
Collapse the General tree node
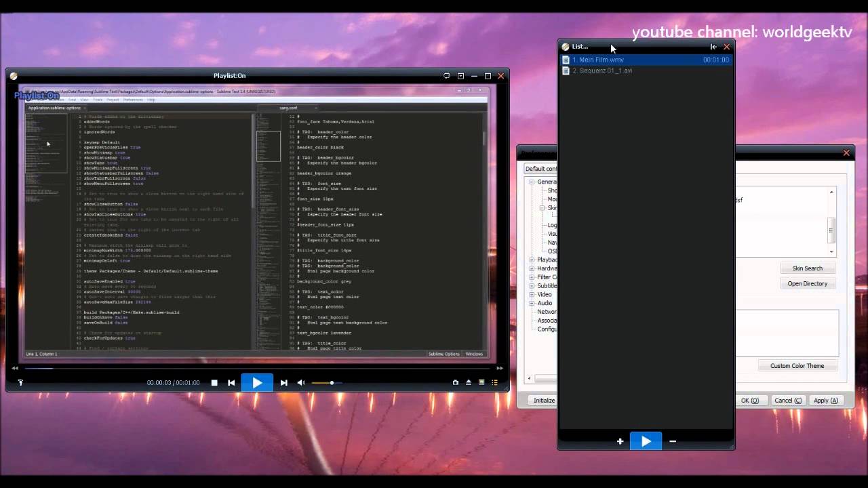coord(532,182)
